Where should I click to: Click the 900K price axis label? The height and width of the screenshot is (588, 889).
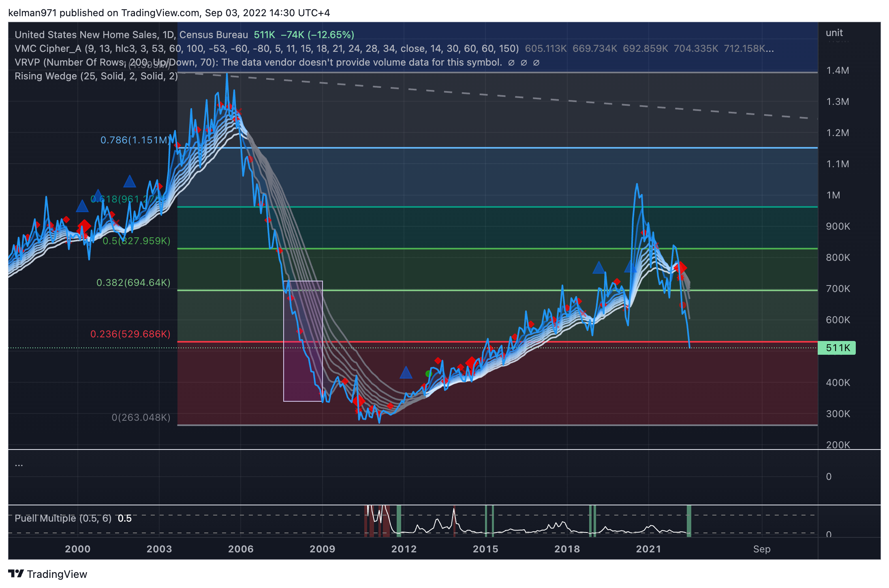pos(838,226)
